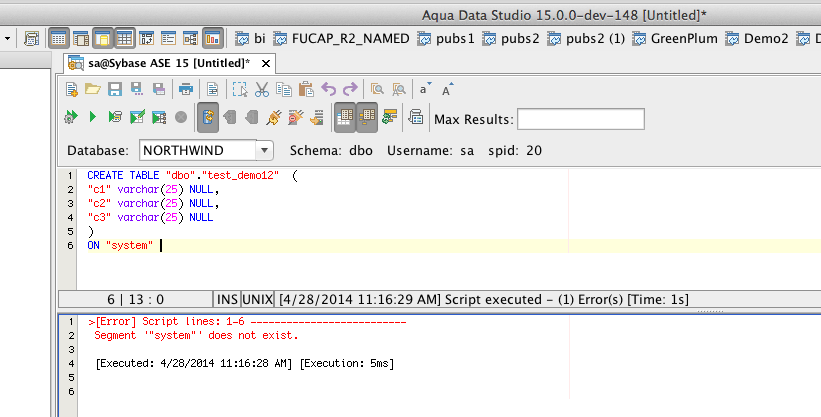Open the pubs2 (1) server shortcut
Screen dimensions: 821x417
tap(586, 38)
